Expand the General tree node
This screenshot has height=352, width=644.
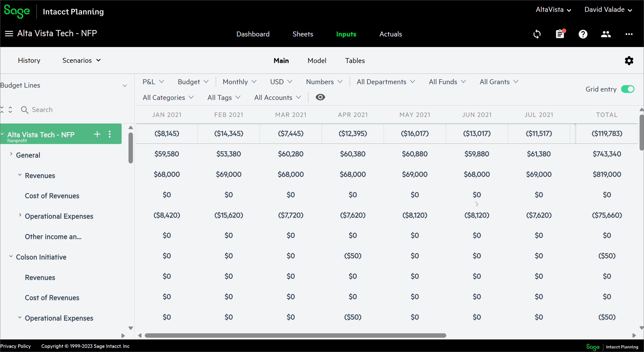11,154
